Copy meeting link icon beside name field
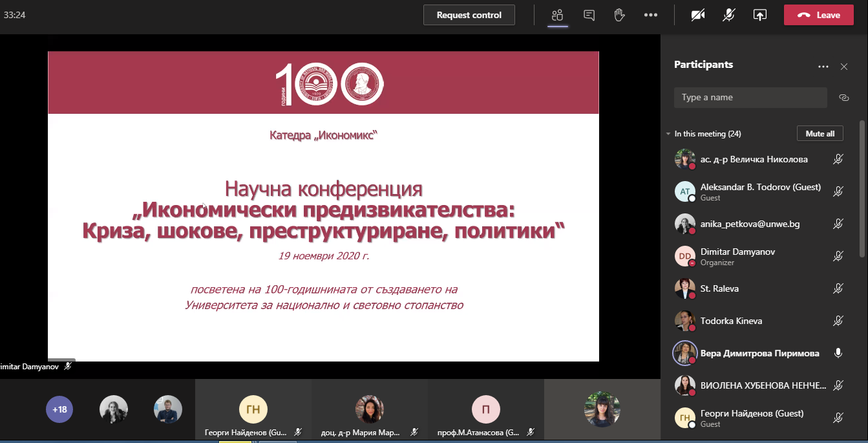The width and height of the screenshot is (868, 443). tap(843, 98)
